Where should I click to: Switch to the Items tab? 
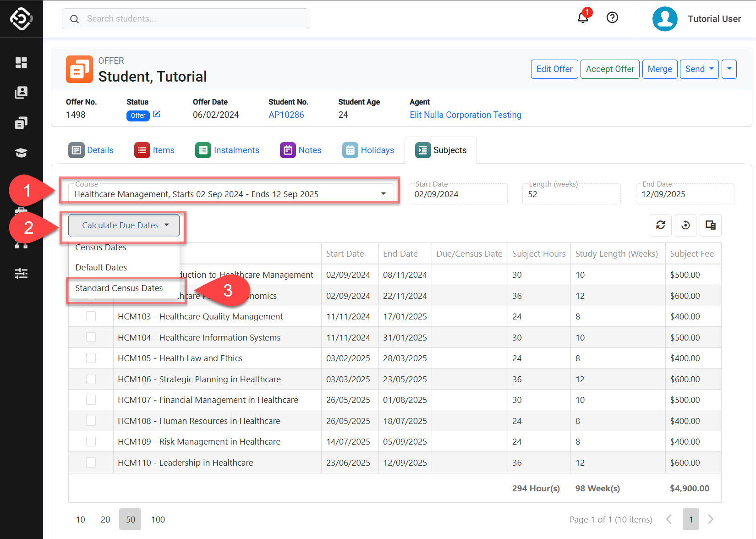154,150
